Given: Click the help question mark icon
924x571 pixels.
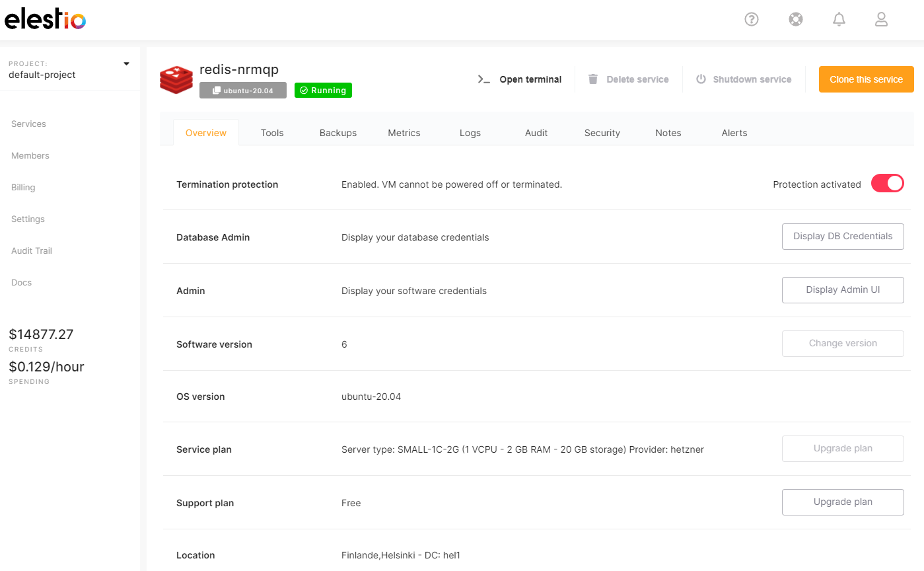Looking at the screenshot, I should pyautogui.click(x=751, y=20).
